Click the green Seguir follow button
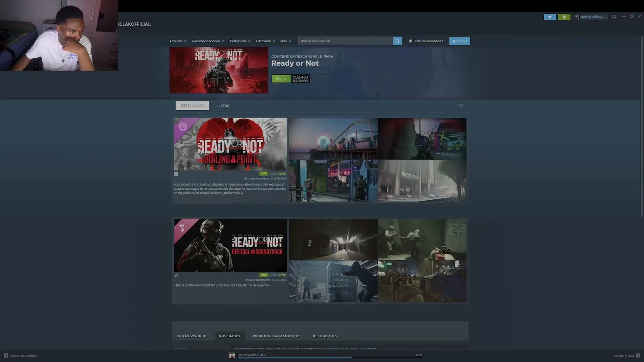 [281, 79]
